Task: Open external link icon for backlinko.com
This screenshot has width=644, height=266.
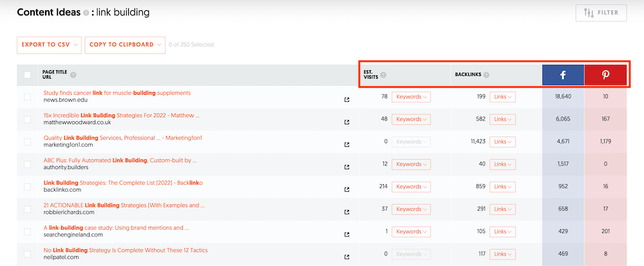Action: [347, 189]
